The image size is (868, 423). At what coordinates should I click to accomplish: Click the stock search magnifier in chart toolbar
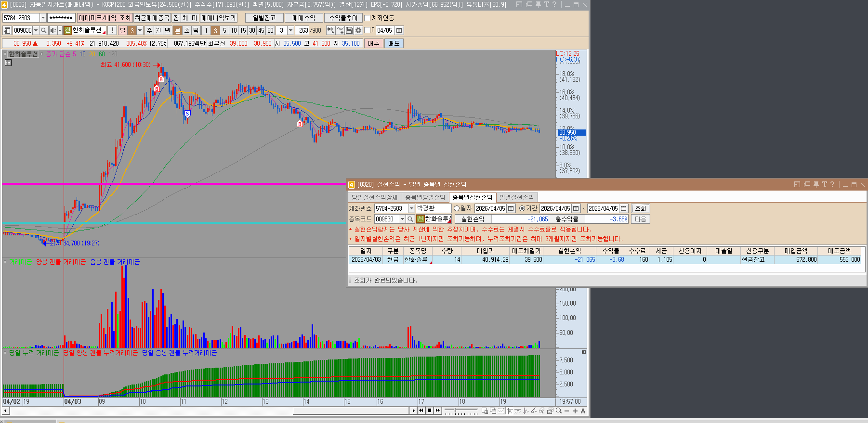pos(43,30)
